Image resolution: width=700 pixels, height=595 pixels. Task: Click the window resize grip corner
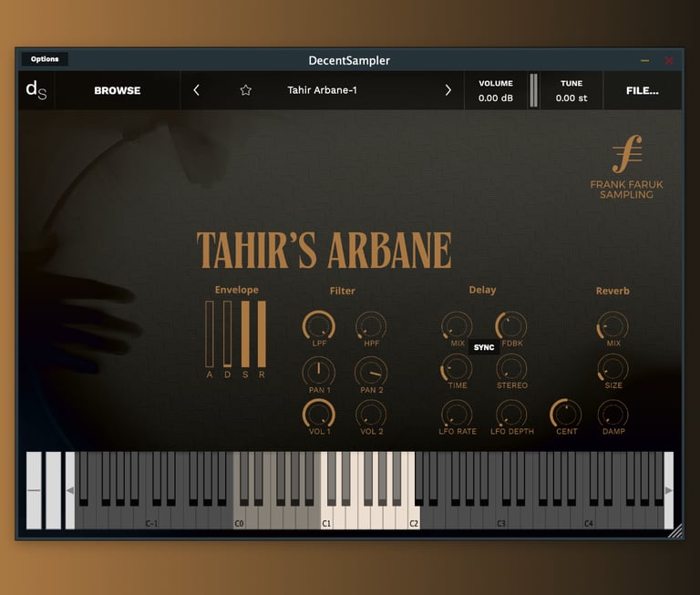click(x=675, y=531)
